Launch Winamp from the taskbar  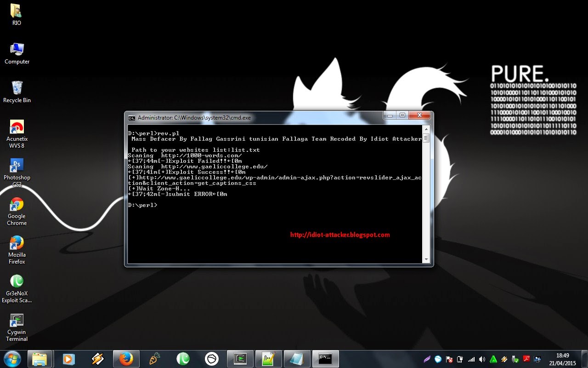(97, 358)
